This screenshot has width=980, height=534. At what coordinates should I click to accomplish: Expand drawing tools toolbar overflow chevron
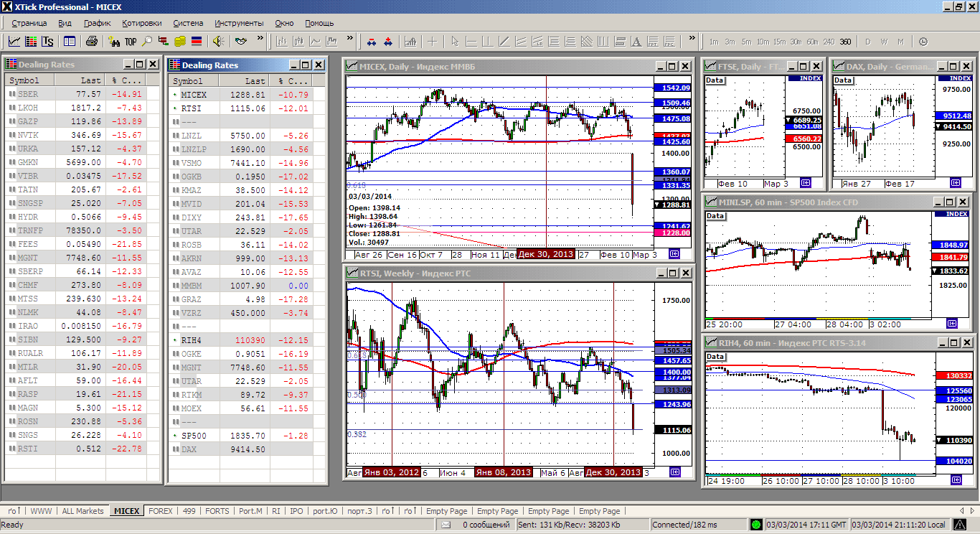(692, 39)
